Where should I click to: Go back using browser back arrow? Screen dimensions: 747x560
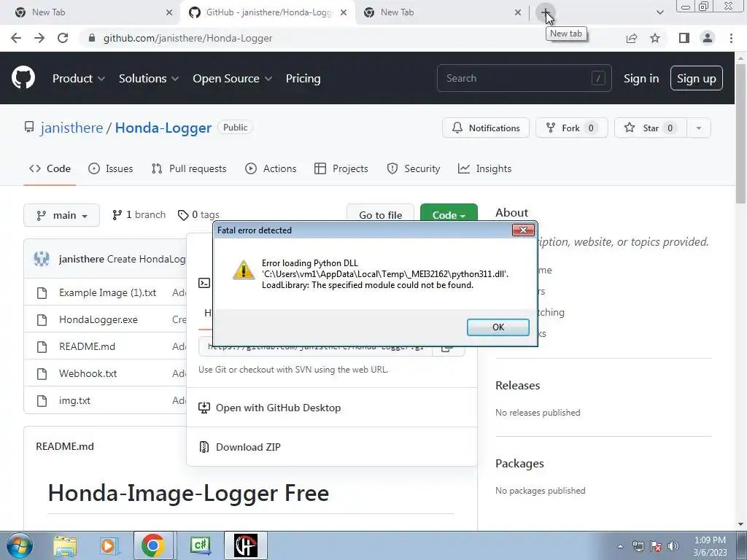pyautogui.click(x=16, y=38)
